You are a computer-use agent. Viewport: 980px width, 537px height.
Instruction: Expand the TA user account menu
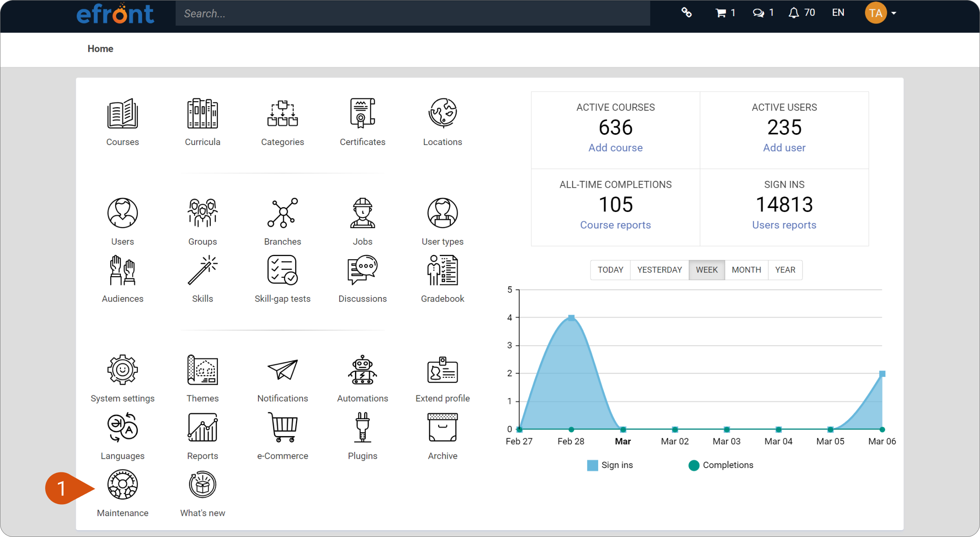880,13
